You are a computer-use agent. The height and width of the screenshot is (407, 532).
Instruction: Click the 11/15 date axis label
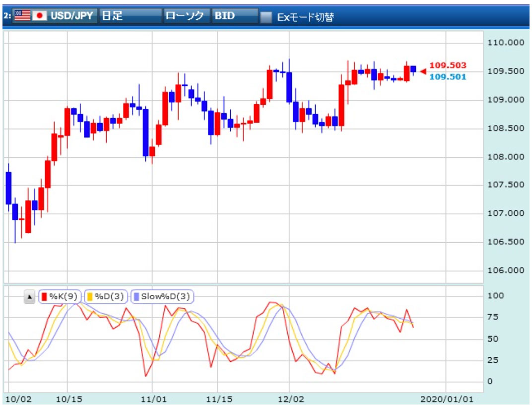click(219, 399)
